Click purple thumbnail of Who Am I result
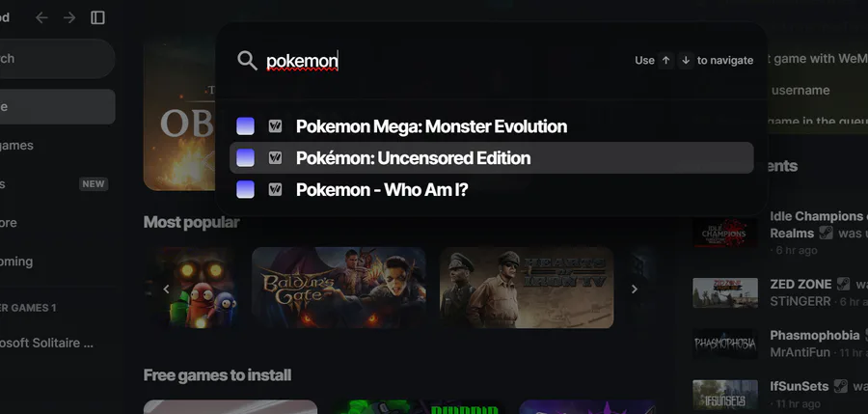The height and width of the screenshot is (414, 868). [245, 189]
